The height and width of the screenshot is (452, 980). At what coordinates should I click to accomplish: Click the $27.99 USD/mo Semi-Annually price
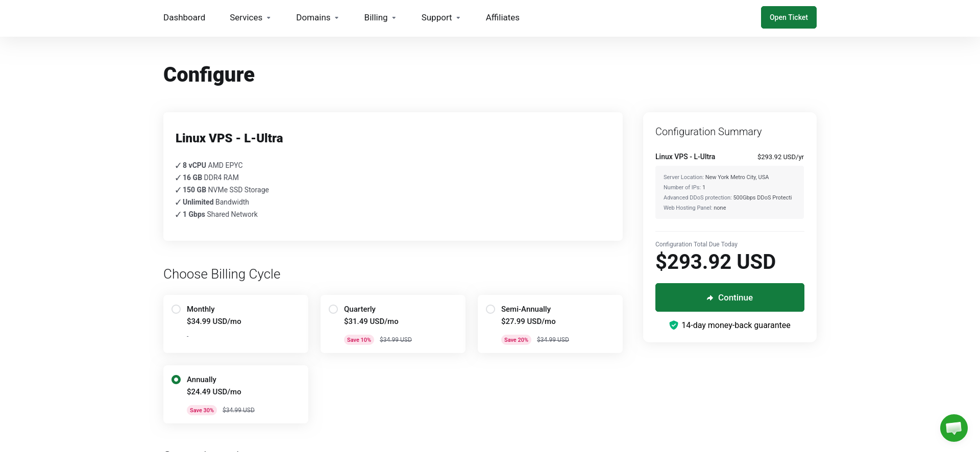point(528,321)
